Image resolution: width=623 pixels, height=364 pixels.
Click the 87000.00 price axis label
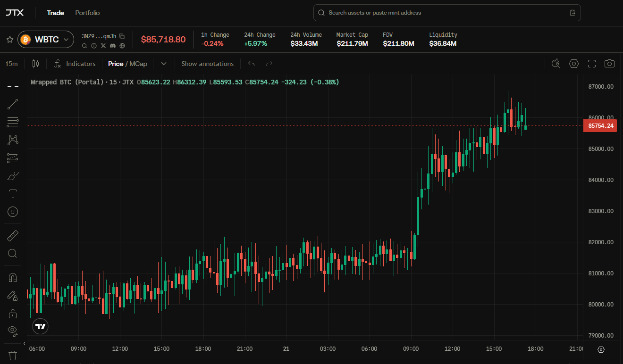tap(601, 87)
